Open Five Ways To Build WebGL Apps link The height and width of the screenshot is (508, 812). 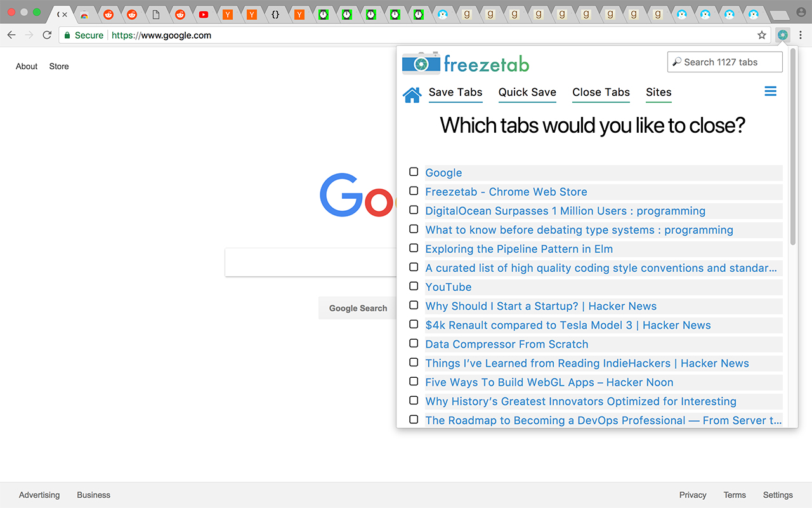[549, 382]
